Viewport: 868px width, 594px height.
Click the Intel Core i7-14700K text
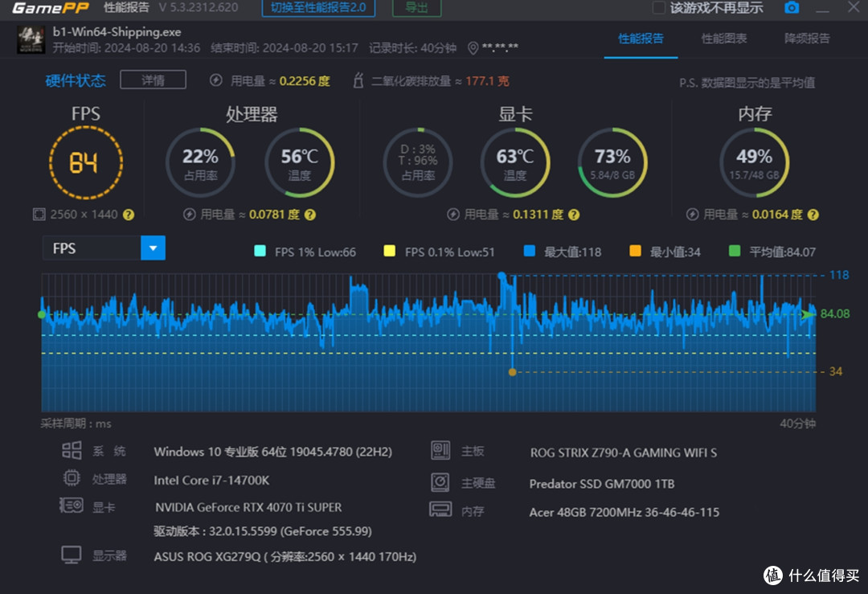(x=211, y=480)
